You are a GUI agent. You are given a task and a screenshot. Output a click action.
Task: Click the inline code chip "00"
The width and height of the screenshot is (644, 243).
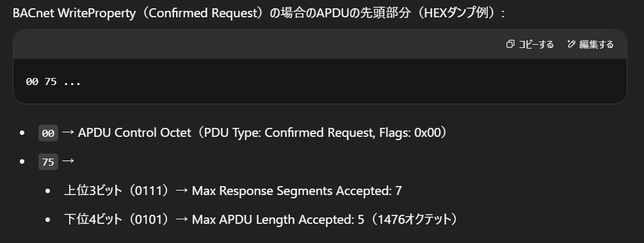point(48,133)
